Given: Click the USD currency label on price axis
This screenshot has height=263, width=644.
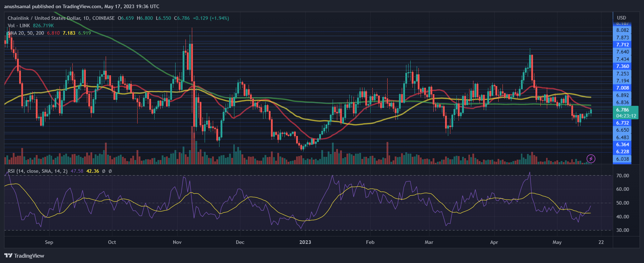Looking at the screenshot, I should click(x=621, y=18).
